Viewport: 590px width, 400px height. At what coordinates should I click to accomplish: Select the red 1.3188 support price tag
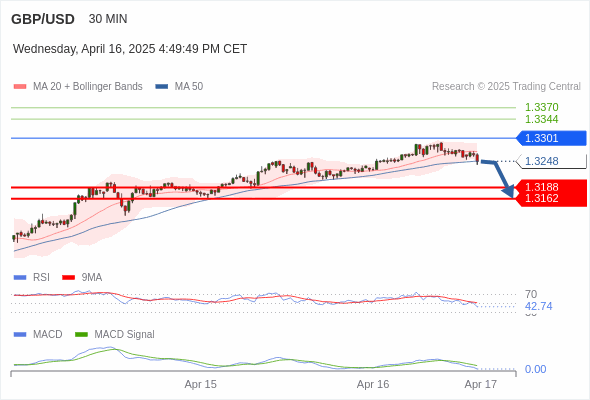[551, 187]
